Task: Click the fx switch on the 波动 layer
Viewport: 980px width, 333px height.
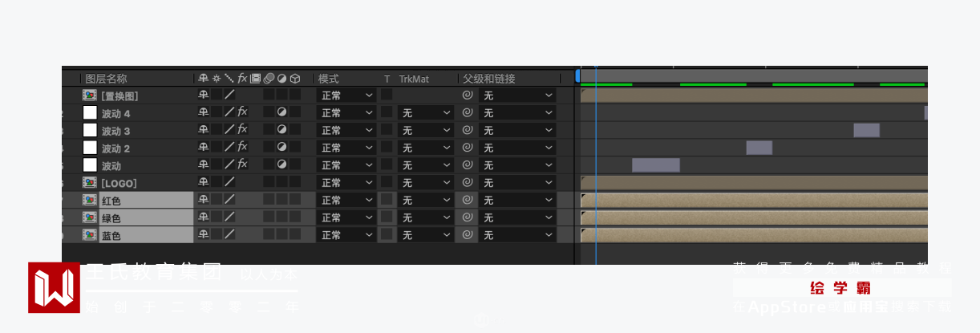Action: pos(242,164)
